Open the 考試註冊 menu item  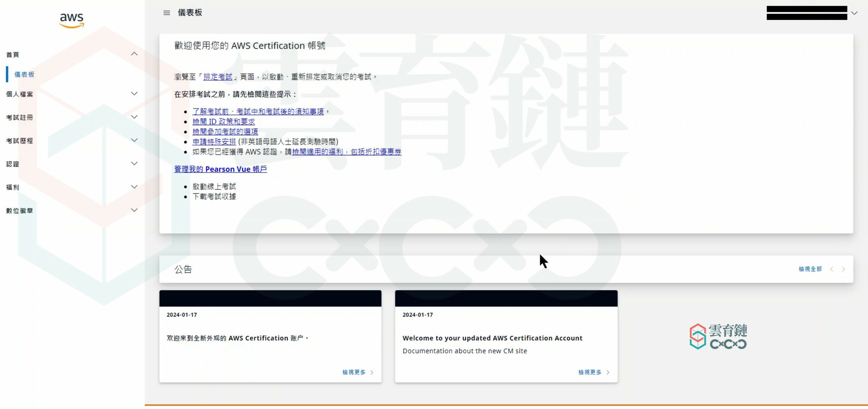tap(20, 117)
